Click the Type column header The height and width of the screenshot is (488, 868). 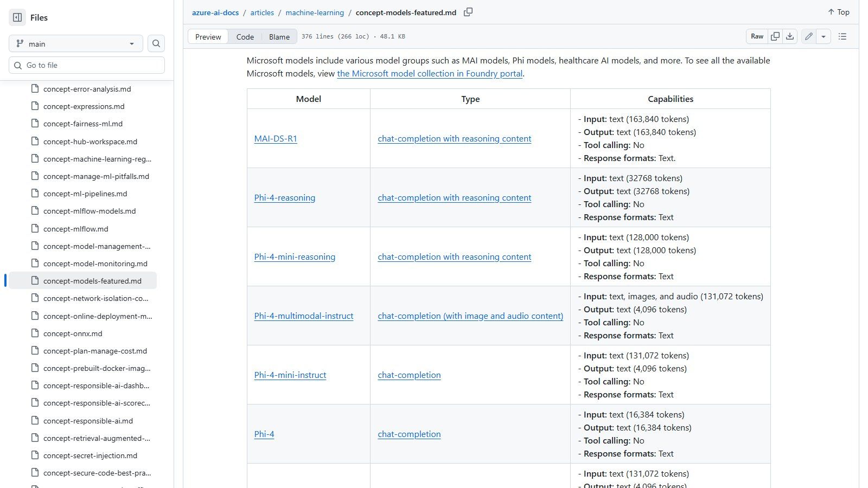pos(470,99)
